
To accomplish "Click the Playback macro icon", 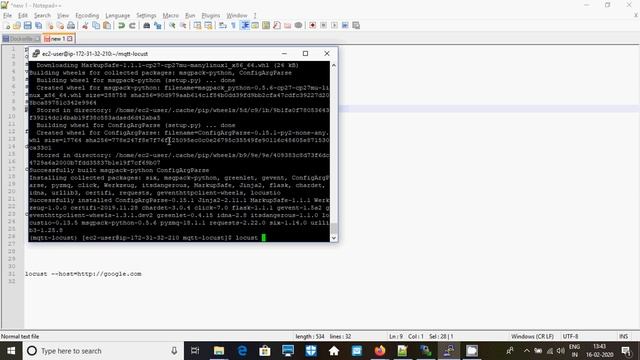I will pos(334,25).
